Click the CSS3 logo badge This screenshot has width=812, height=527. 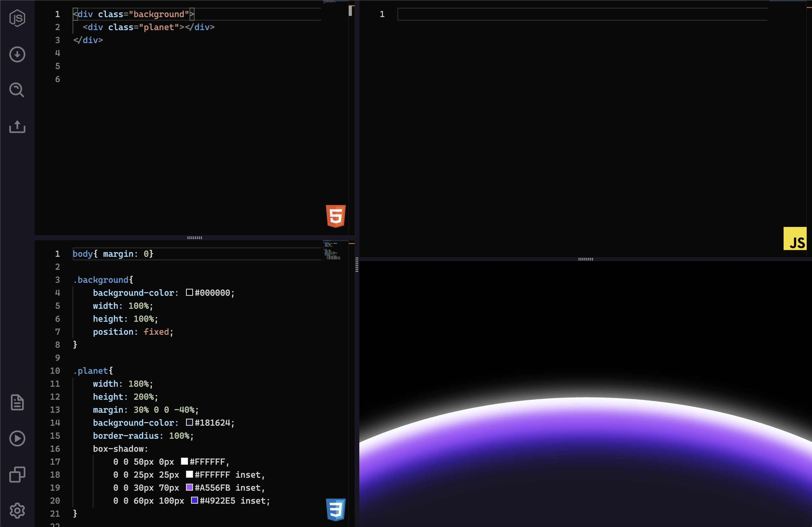[336, 510]
